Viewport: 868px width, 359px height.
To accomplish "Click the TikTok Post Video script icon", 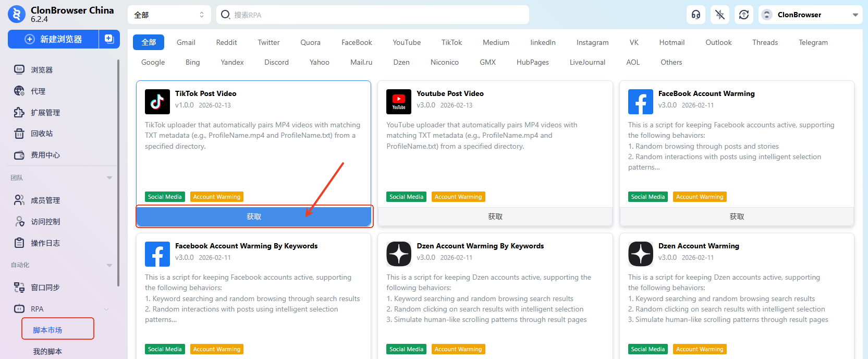I will pyautogui.click(x=157, y=102).
